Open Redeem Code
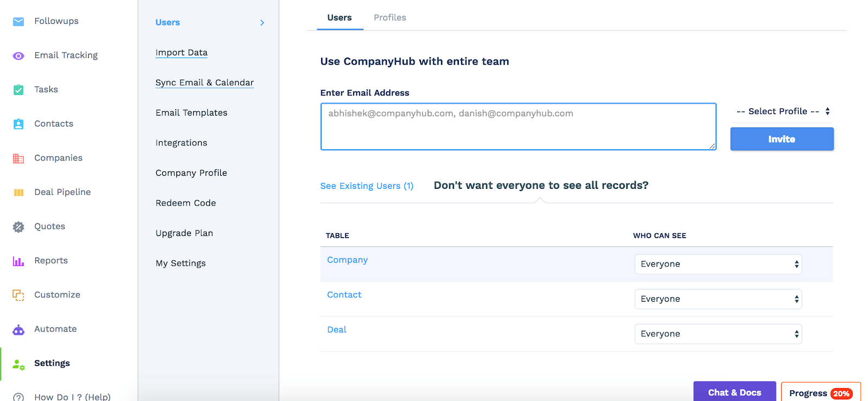This screenshot has width=868, height=401. pyautogui.click(x=186, y=203)
